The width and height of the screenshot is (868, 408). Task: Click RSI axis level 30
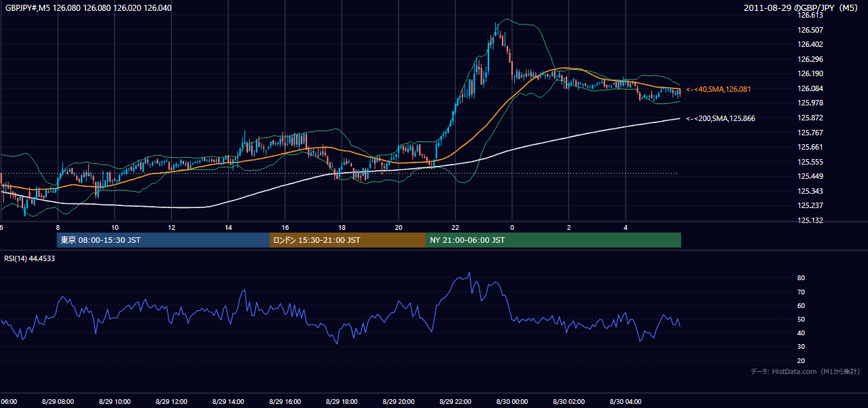tap(801, 347)
